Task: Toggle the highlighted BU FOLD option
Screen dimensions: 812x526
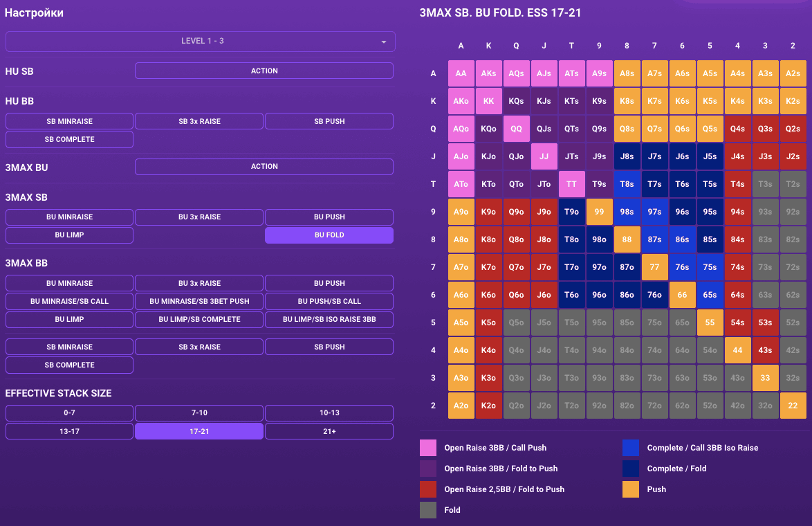Action: click(x=329, y=235)
